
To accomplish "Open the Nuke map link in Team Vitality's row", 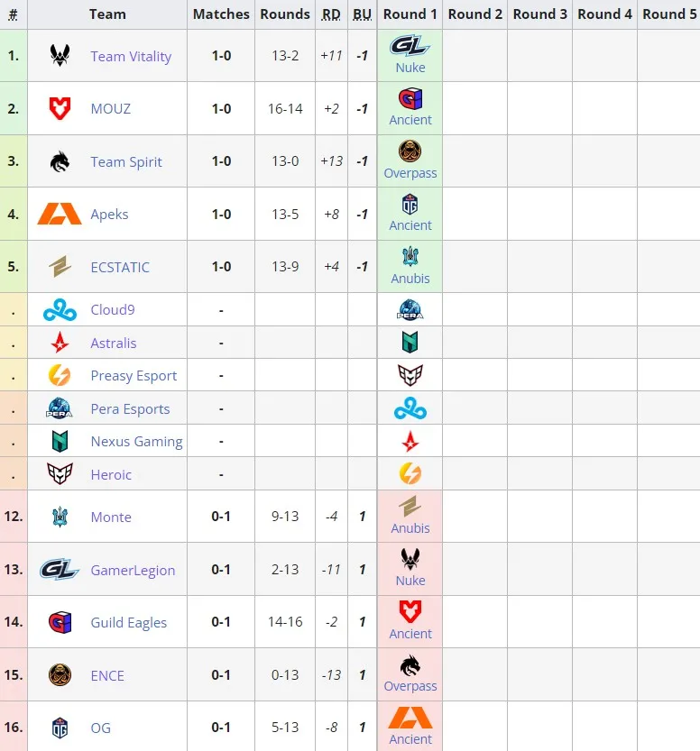I will point(410,68).
